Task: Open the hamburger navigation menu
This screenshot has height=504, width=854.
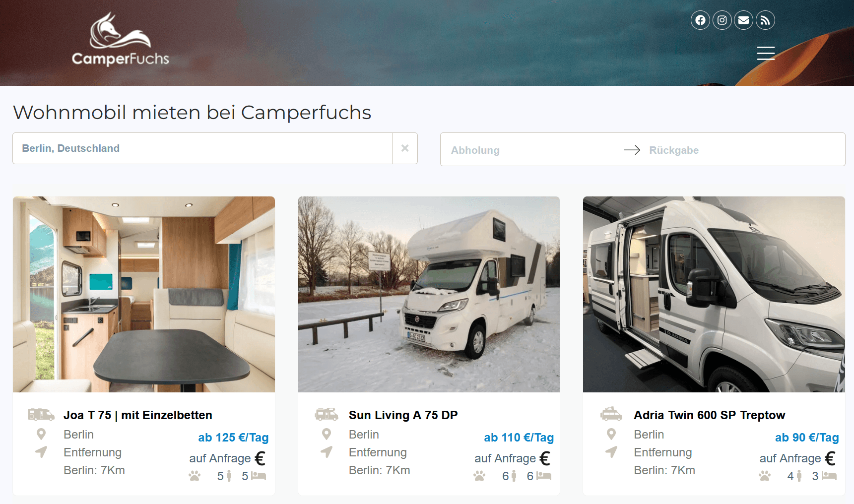Action: tap(766, 53)
